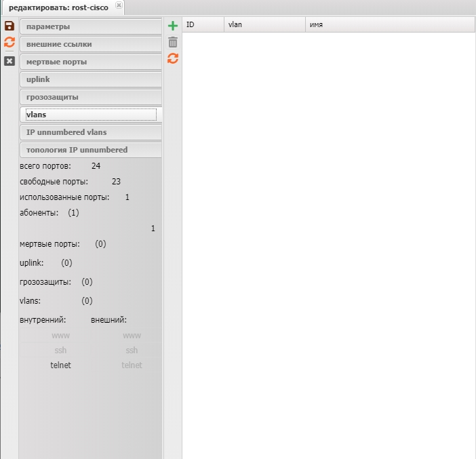Click the save floppy disk icon
Image resolution: width=476 pixels, height=459 pixels.
pos(9,26)
